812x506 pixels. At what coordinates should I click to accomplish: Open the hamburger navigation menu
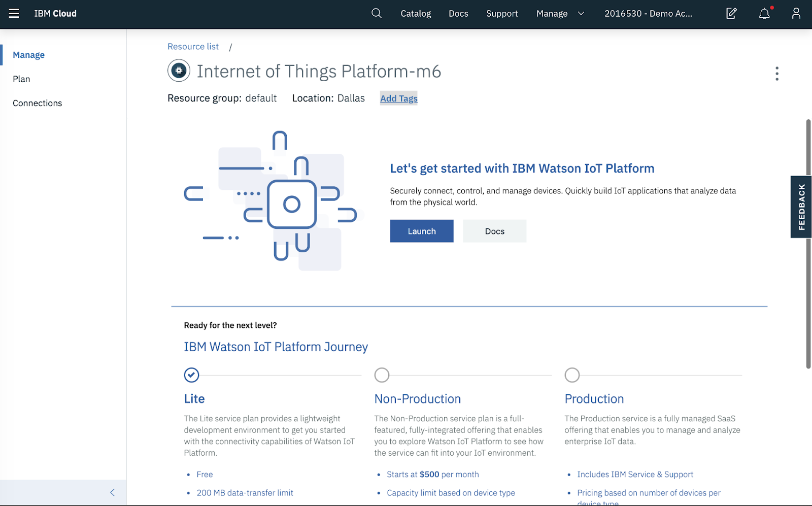pyautogui.click(x=14, y=14)
